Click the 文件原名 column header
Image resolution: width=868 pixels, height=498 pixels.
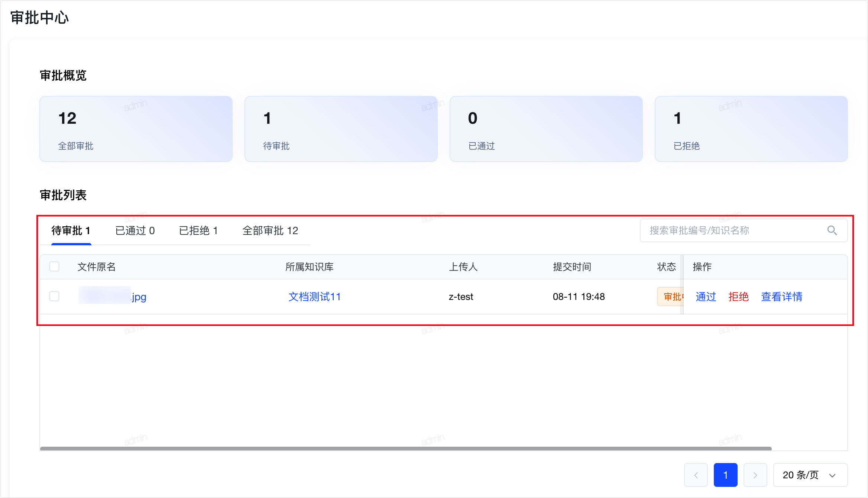point(97,267)
